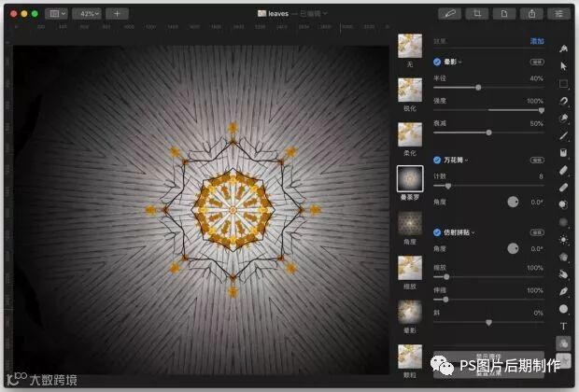Viewport: 579px width, 392px height.
Task: Select the Blur/Soften tool icon
Action: click(x=563, y=222)
